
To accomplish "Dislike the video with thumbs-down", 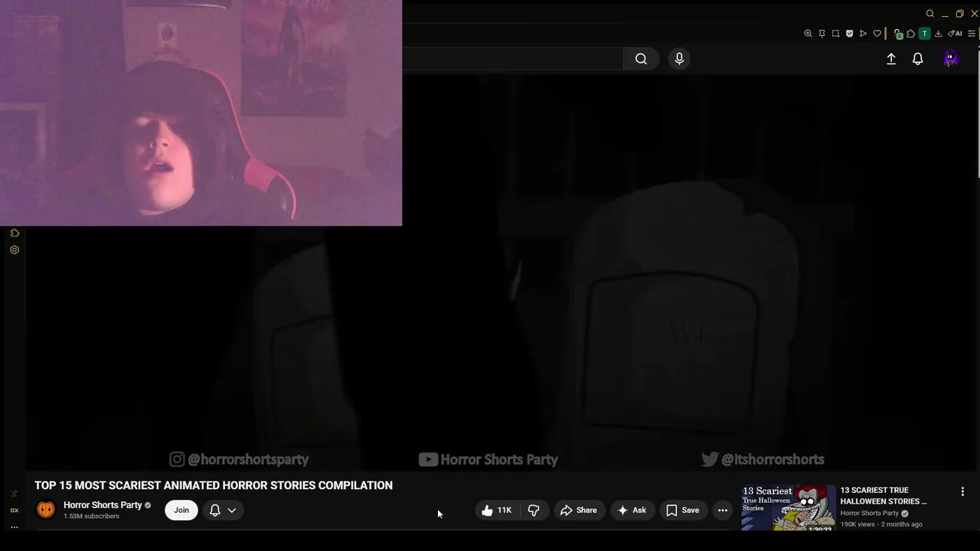I will [534, 510].
